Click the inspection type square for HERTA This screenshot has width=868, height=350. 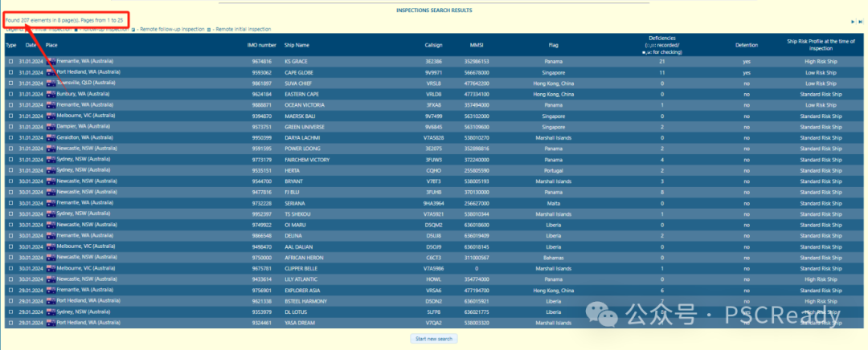10,171
